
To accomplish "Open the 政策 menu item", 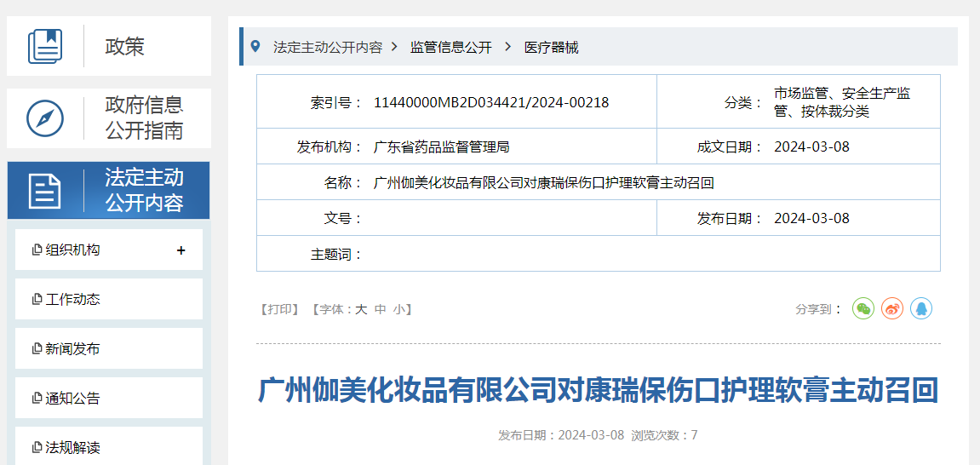I will (x=109, y=46).
